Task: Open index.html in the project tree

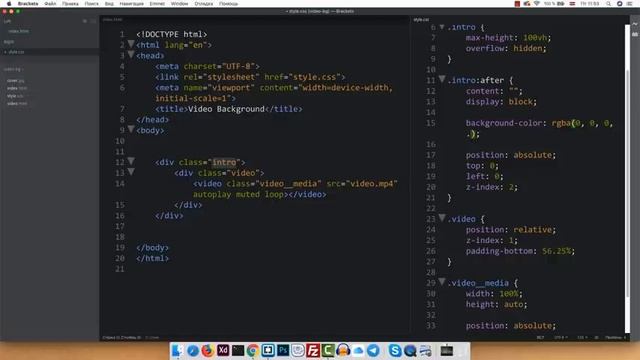Action: click(17, 88)
